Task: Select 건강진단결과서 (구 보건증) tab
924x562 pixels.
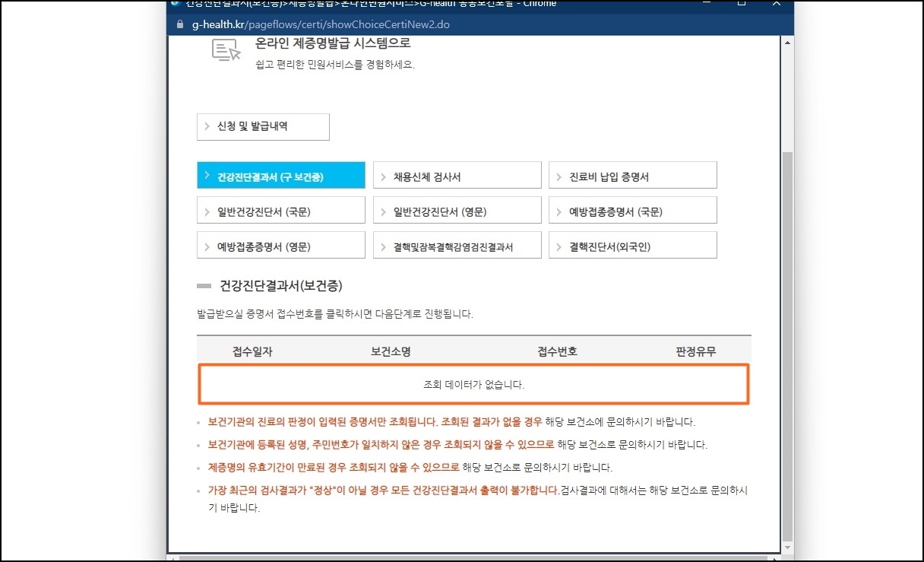Action: coord(280,175)
